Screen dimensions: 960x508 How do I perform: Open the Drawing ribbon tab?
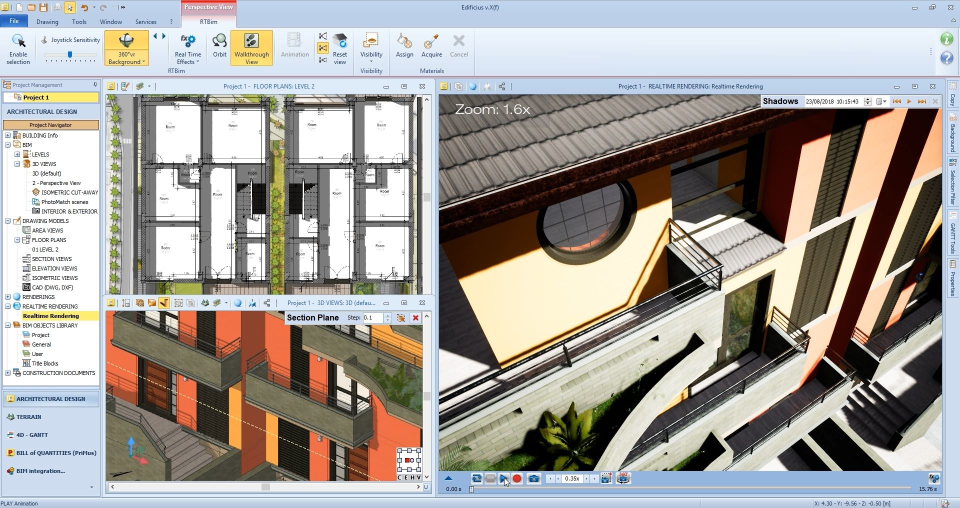[x=47, y=20]
